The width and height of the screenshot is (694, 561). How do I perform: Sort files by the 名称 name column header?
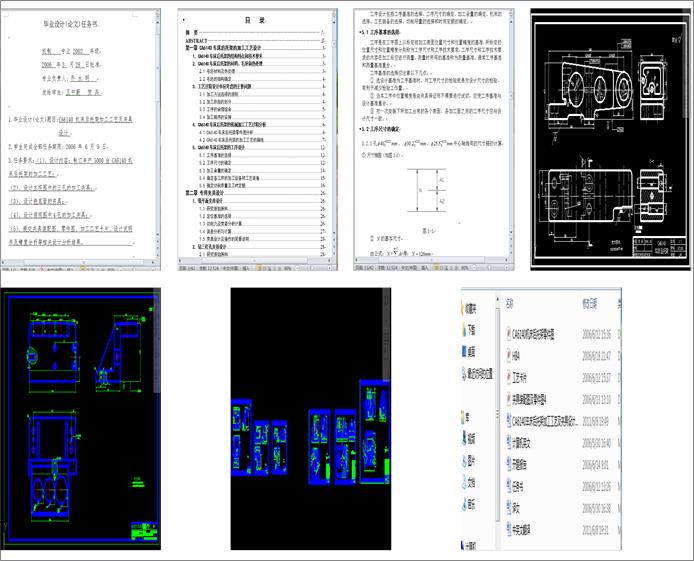coord(510,304)
